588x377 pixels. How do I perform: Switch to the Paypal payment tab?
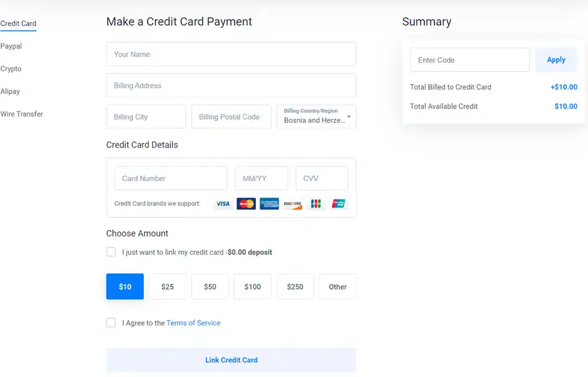(x=11, y=46)
